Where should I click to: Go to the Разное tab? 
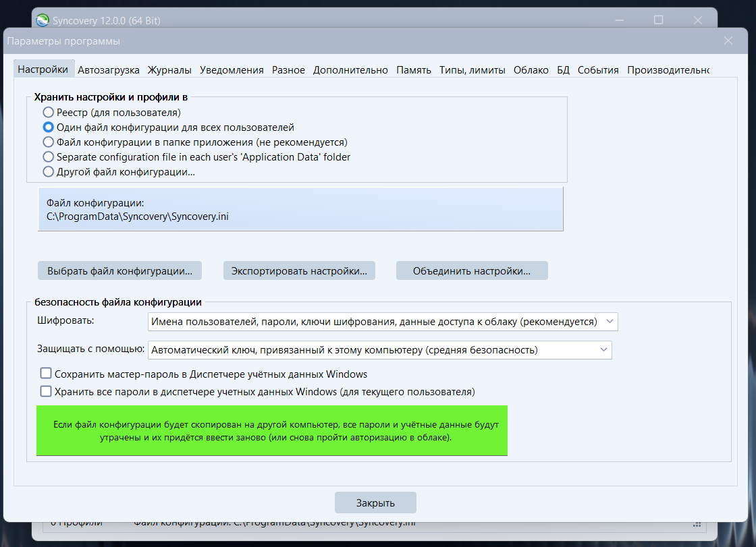pyautogui.click(x=288, y=70)
